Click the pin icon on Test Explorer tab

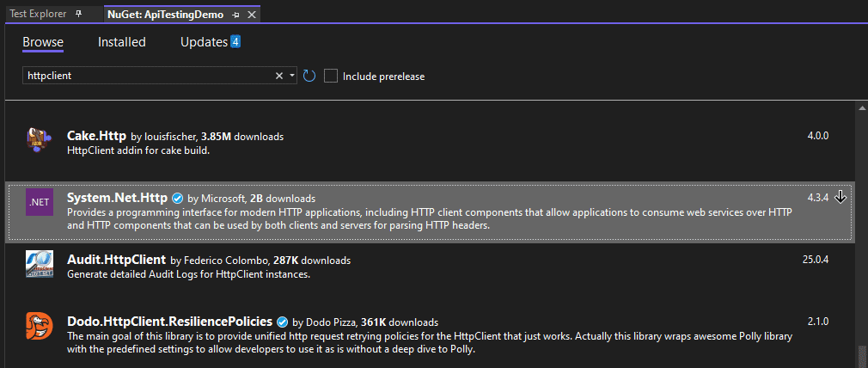coord(78,14)
